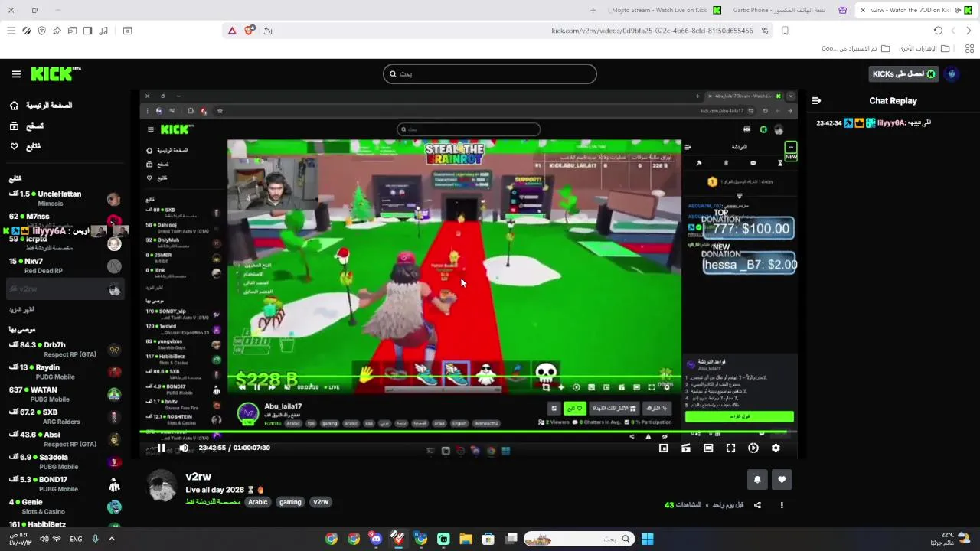Click the browser address bar URL
Viewport: 980px width, 551px height.
coord(652,31)
